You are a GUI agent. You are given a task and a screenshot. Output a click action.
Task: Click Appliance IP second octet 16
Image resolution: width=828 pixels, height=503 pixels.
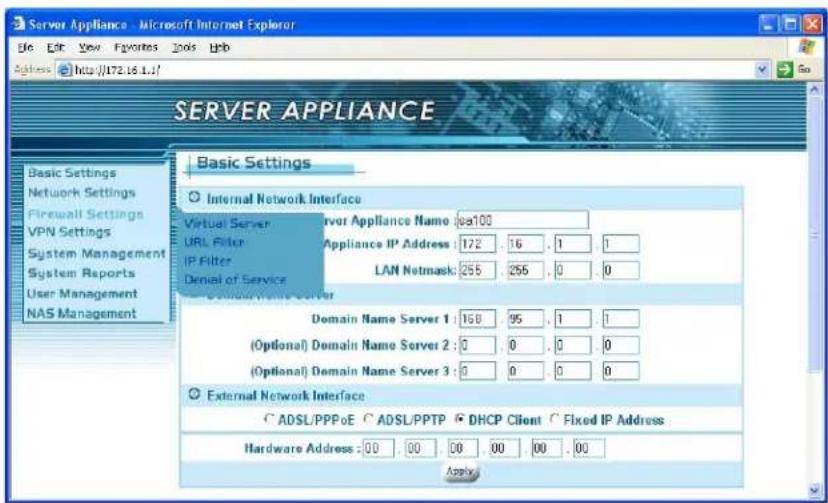pyautogui.click(x=525, y=244)
